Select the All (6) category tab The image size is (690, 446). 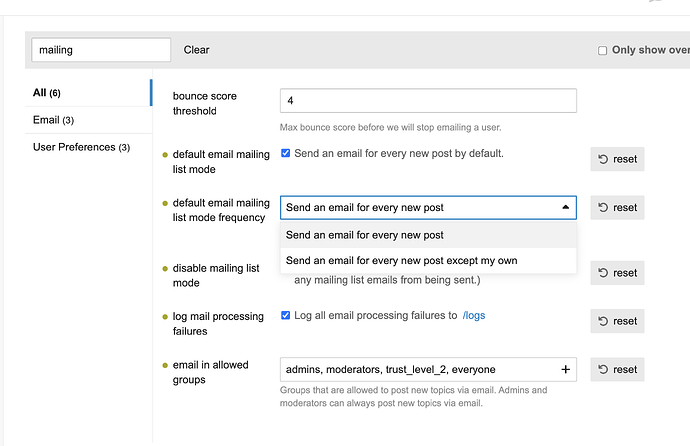coord(88,93)
